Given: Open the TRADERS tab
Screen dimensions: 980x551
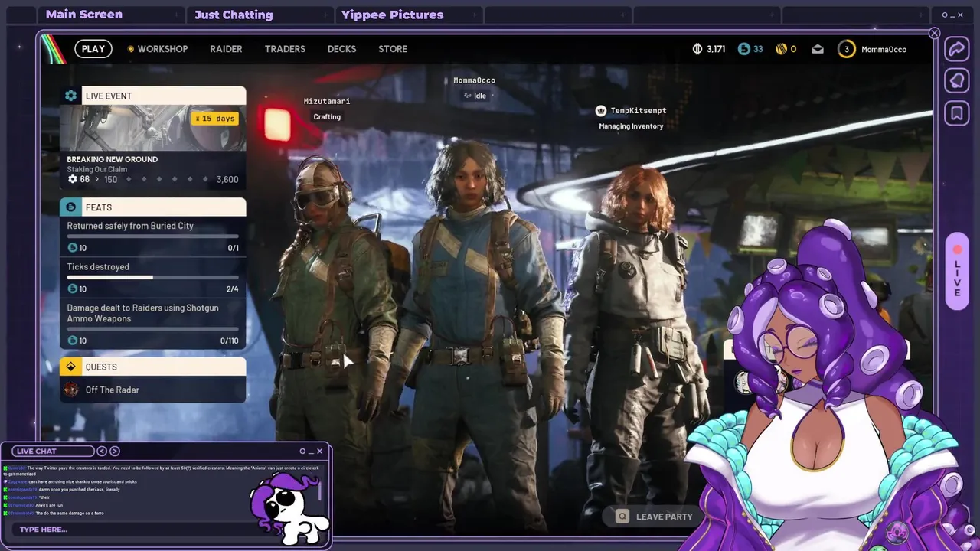Looking at the screenshot, I should 285,49.
